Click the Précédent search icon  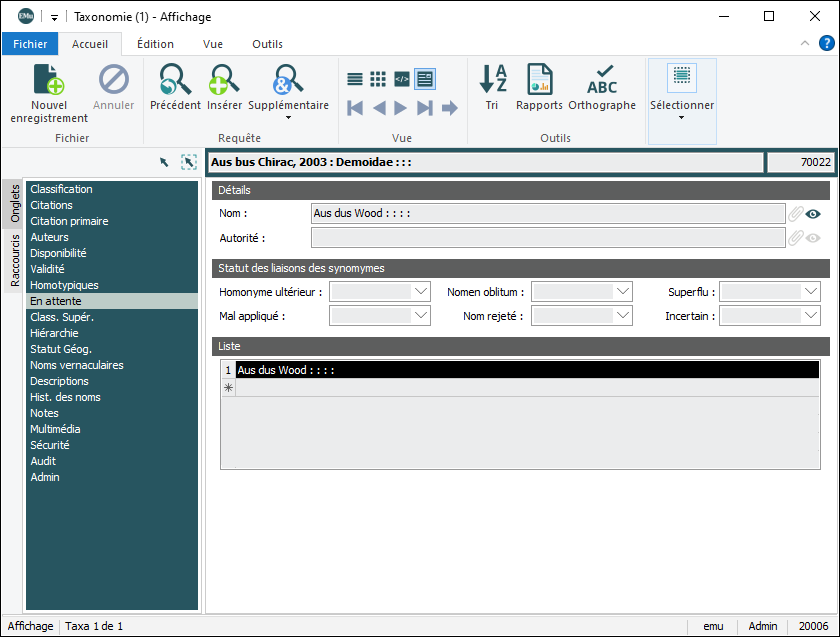[175, 80]
